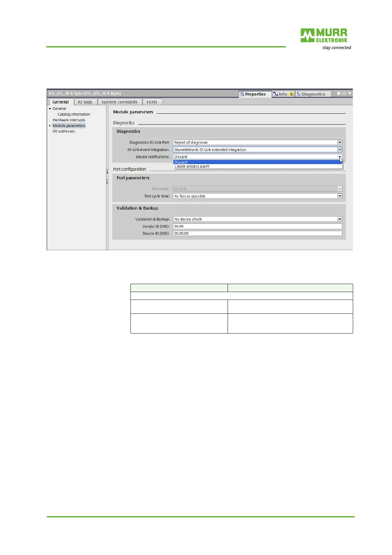Image resolution: width=392 pixels, height=555 pixels.
Task: Expand the Module parameters tree arrow
Action: coord(50,126)
